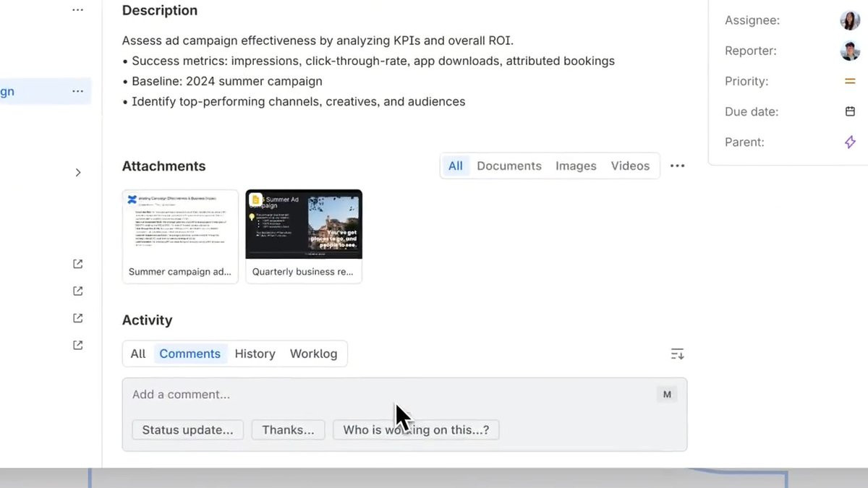Open the Worklog tab
The image size is (868, 488).
tap(313, 354)
